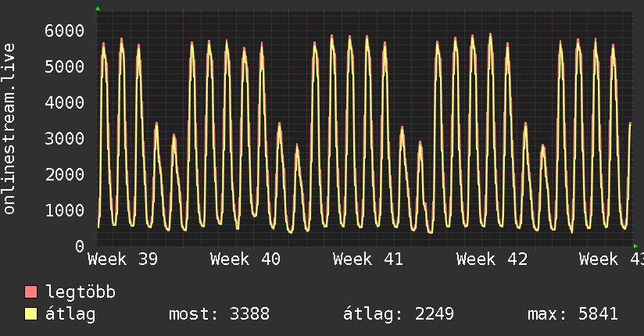
Task: Click the pink legtöbb legend swatch
Action: point(30,292)
